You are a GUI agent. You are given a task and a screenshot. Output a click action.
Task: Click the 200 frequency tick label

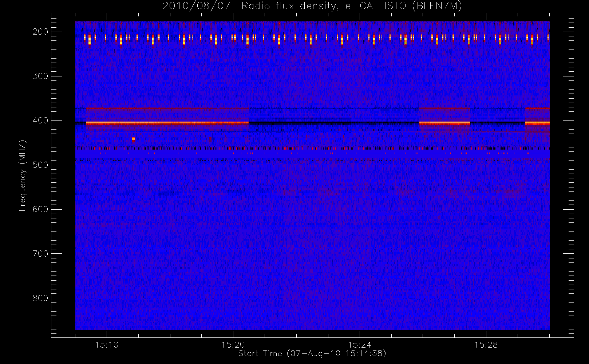tap(40, 32)
